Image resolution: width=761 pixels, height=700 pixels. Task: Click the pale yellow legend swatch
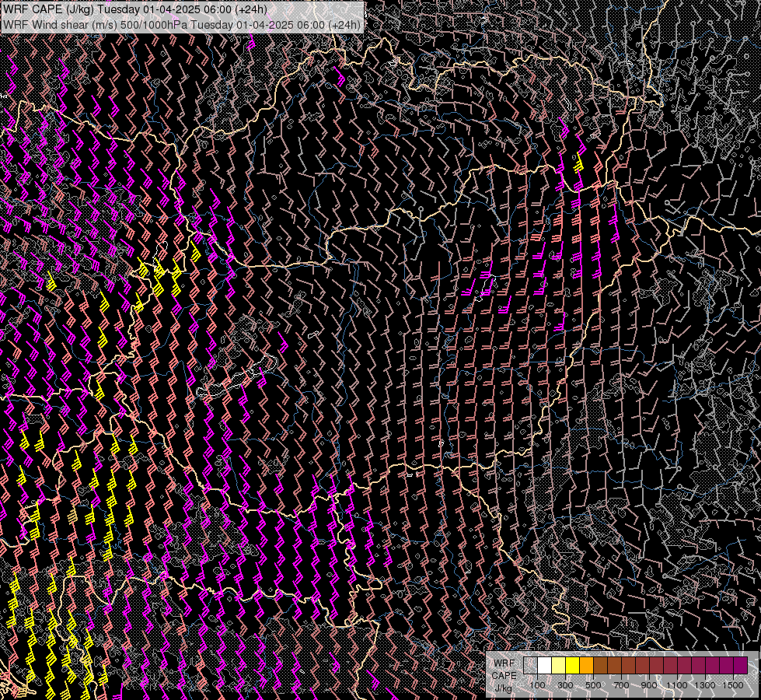click(559, 665)
